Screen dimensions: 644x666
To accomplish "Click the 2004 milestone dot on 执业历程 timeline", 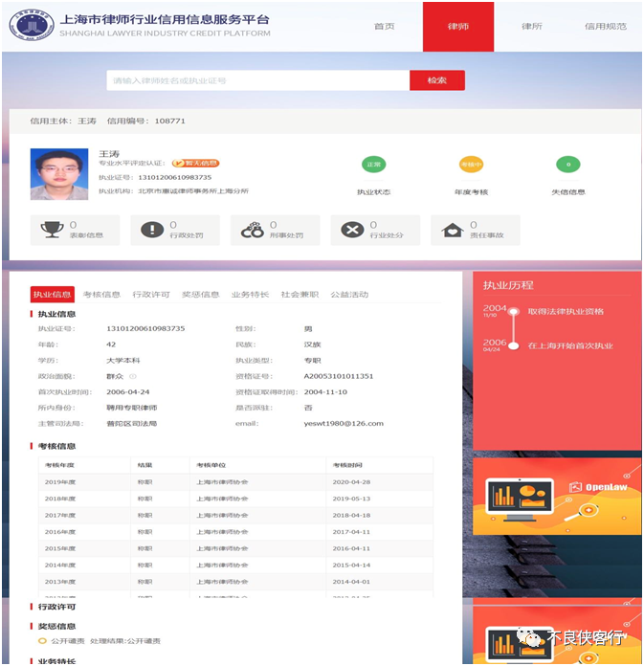I will (515, 311).
